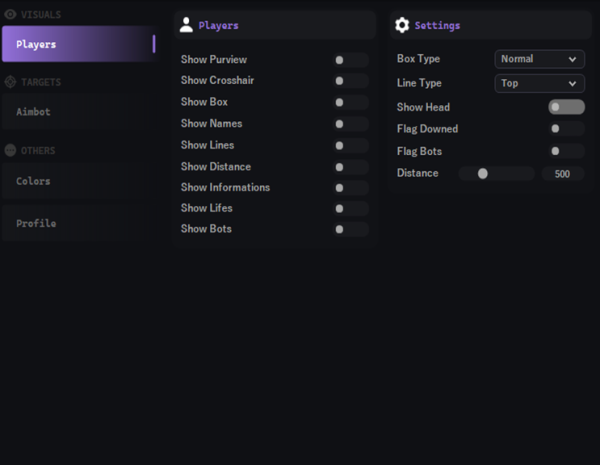This screenshot has width=600, height=465.
Task: Turn on Show Crosshair
Action: pyautogui.click(x=350, y=81)
